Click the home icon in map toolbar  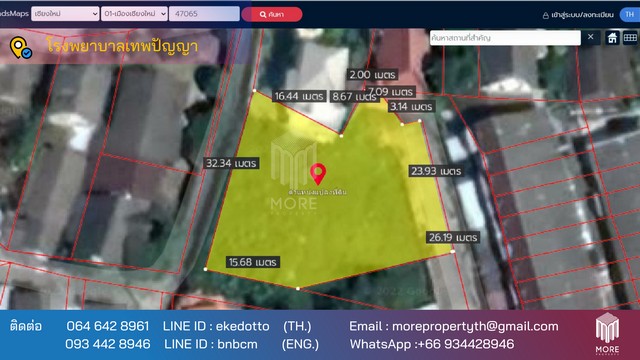pyautogui.click(x=612, y=38)
